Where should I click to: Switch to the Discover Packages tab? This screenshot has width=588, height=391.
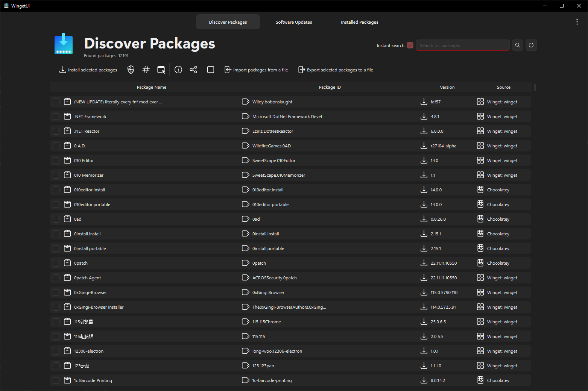point(228,22)
